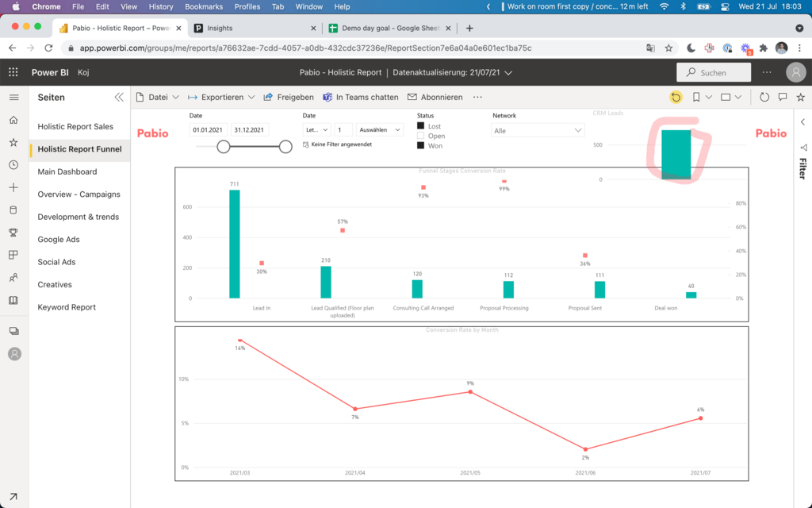
Task: Open toolbar more options ellipsis
Action: tap(477, 97)
